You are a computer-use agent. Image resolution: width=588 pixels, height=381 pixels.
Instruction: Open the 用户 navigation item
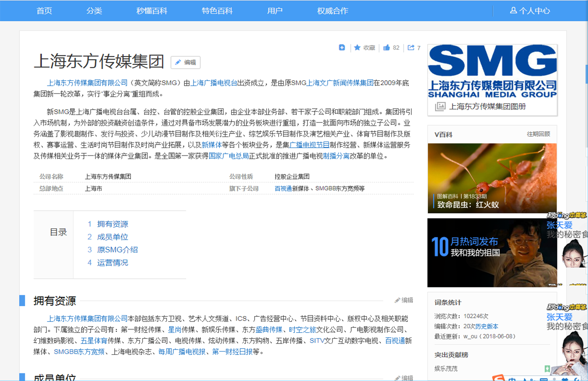[x=275, y=11]
